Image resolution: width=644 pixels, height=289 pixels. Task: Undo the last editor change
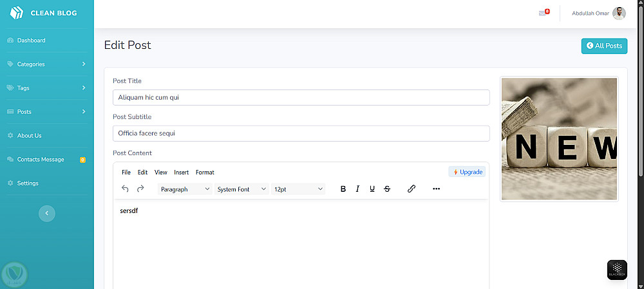pos(126,189)
